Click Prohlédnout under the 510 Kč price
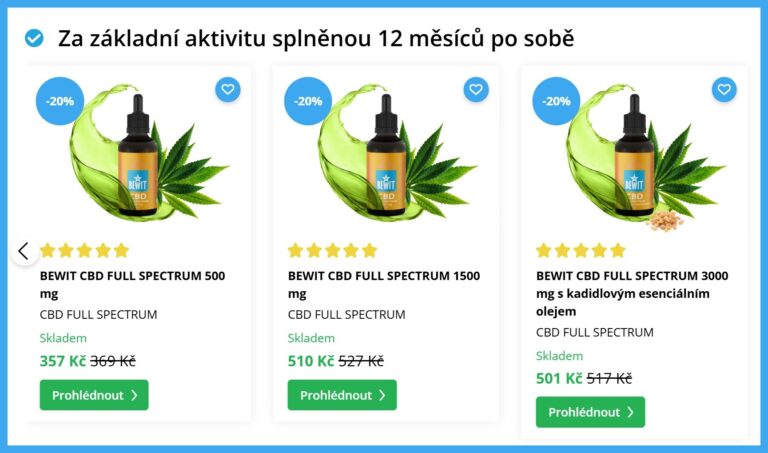The width and height of the screenshot is (768, 453). (x=342, y=395)
